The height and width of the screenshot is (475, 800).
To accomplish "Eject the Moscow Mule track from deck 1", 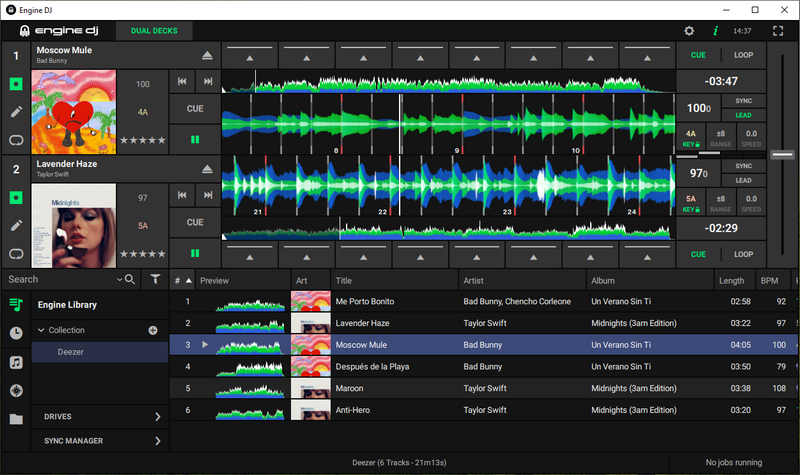I will tap(207, 56).
